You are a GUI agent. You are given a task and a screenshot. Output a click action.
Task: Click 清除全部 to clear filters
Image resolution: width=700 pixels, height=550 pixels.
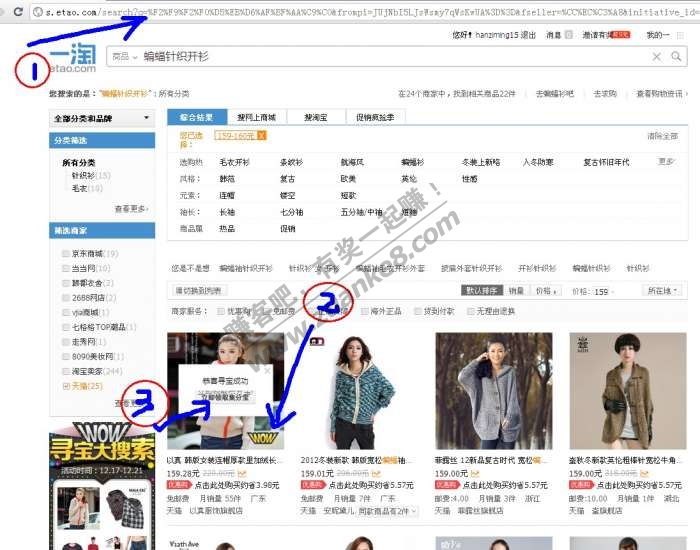662,136
